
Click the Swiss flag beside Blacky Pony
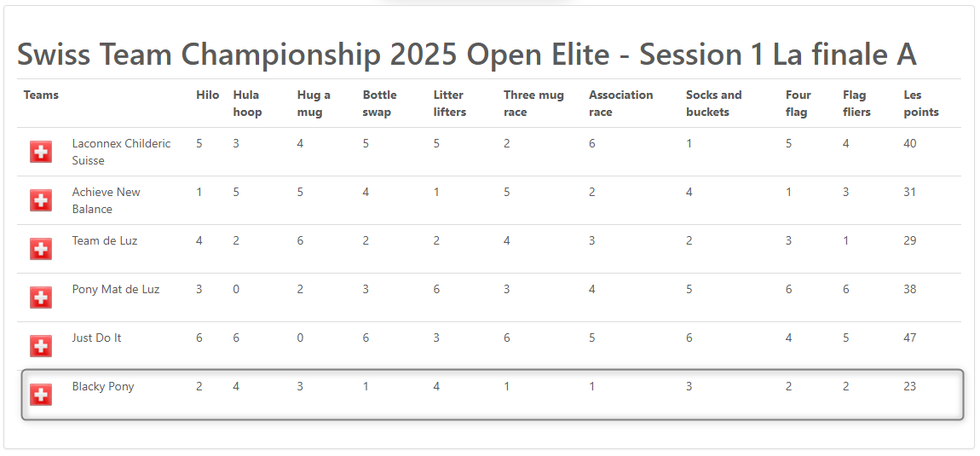tap(41, 395)
